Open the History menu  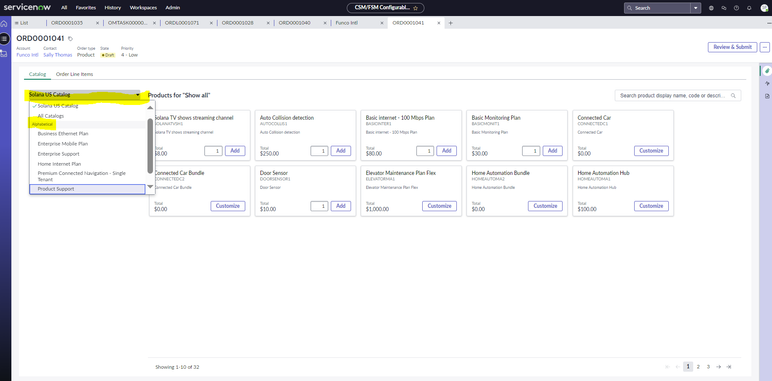[113, 8]
